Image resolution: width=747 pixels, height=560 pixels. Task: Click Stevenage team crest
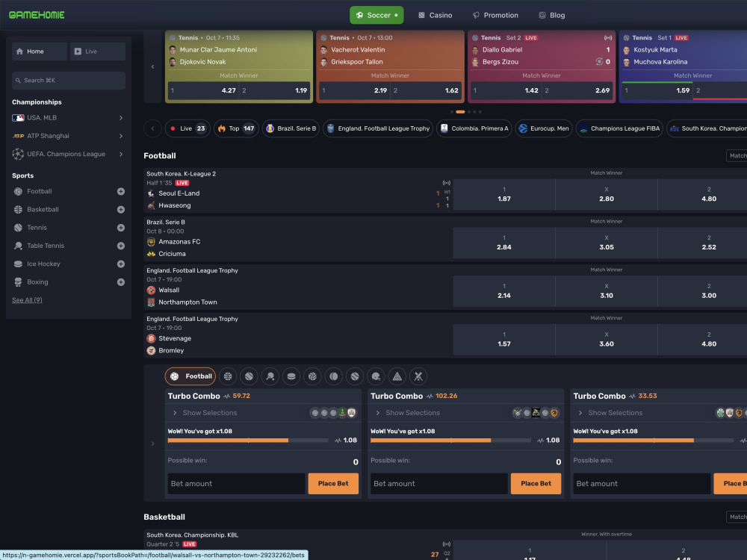[x=151, y=338]
